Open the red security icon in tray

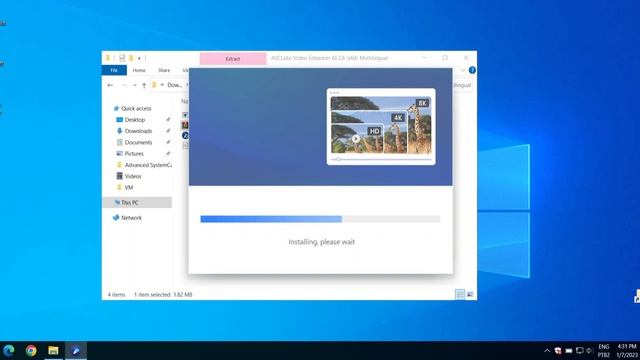tap(558, 351)
